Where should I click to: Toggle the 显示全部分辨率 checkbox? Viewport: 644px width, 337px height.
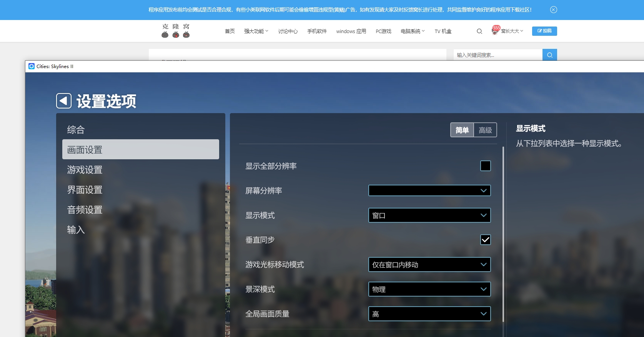pos(486,166)
